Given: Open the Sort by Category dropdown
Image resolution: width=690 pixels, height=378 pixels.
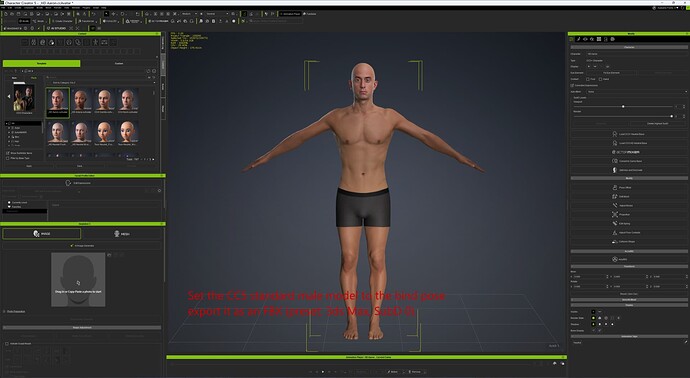Looking at the screenshot, I should click(x=101, y=83).
